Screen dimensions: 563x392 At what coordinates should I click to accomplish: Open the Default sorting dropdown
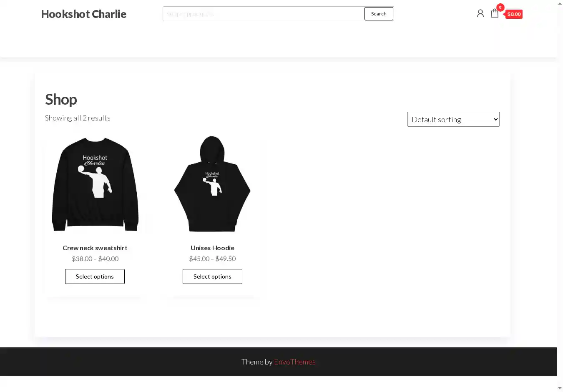[x=453, y=119]
